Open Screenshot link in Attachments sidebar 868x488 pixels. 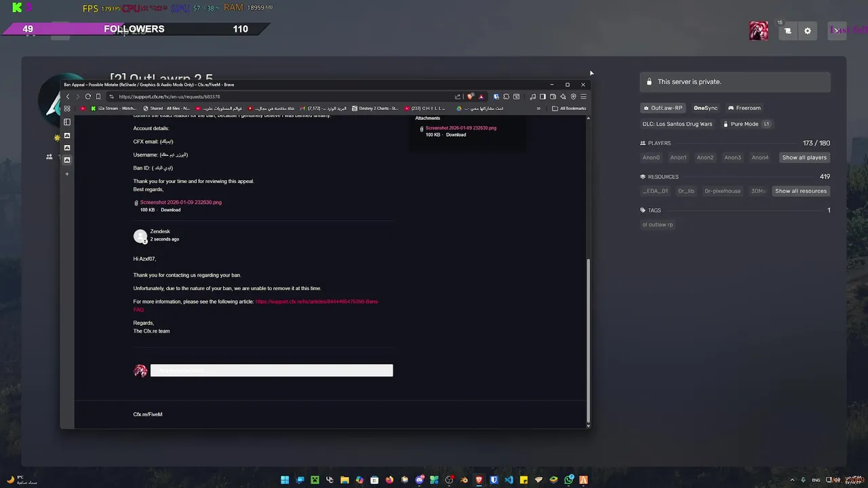[x=460, y=127]
